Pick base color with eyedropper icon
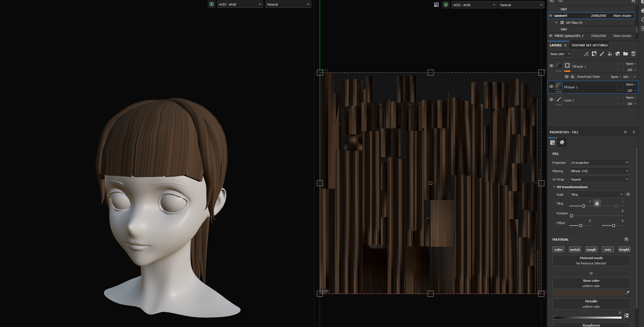This screenshot has width=644, height=327. (627, 293)
